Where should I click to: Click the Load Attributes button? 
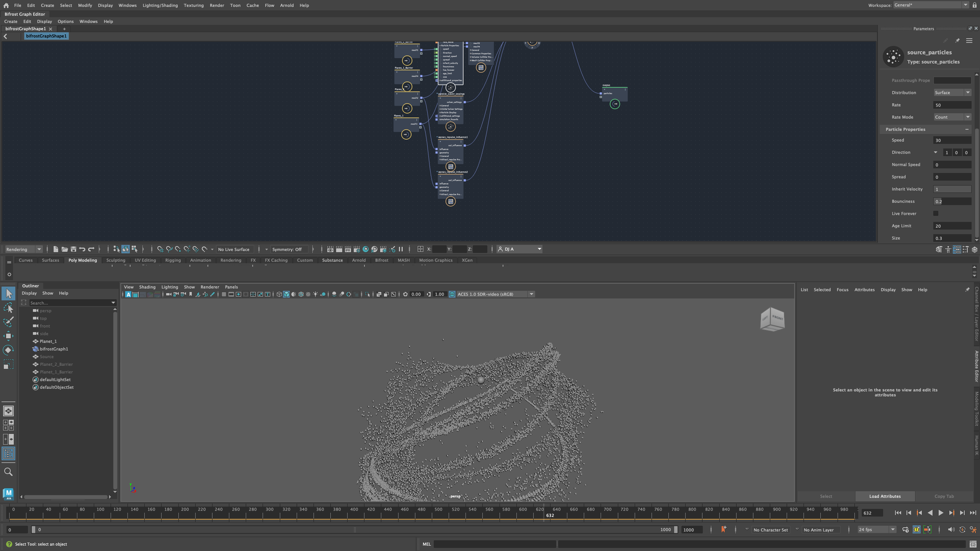(885, 496)
